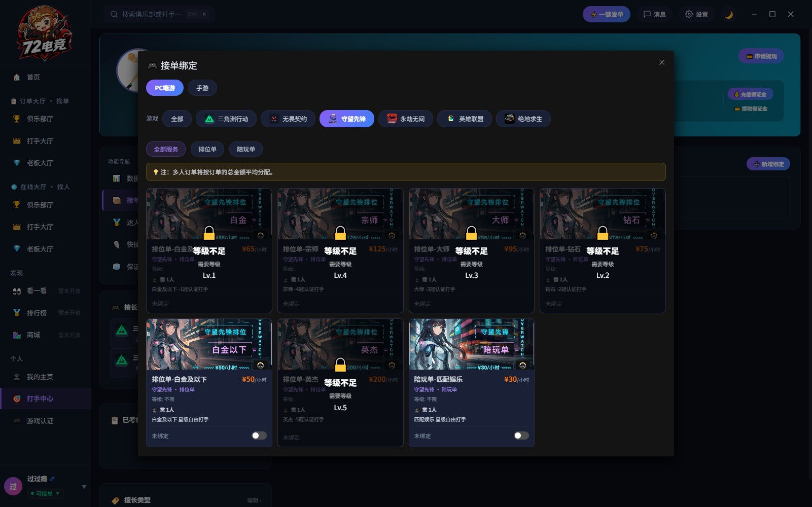Click the 排位单-白金 card thumbnail
812x507 pixels.
click(209, 214)
